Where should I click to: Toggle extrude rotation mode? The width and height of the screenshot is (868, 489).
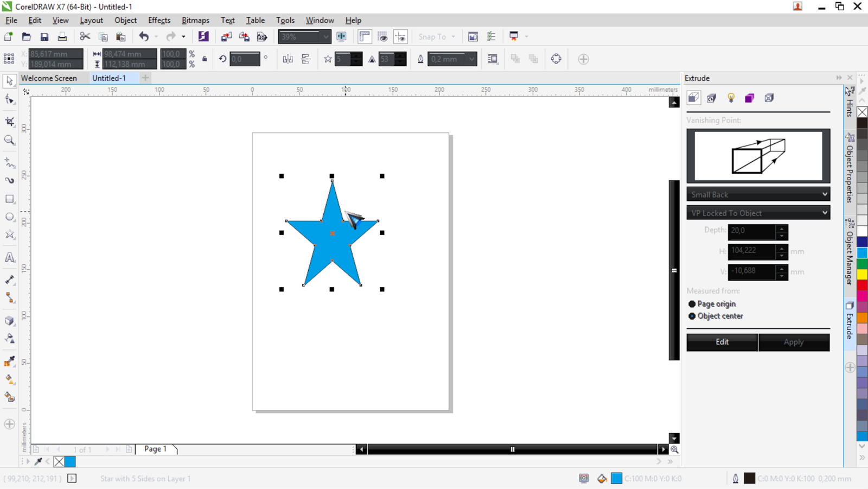pyautogui.click(x=711, y=98)
